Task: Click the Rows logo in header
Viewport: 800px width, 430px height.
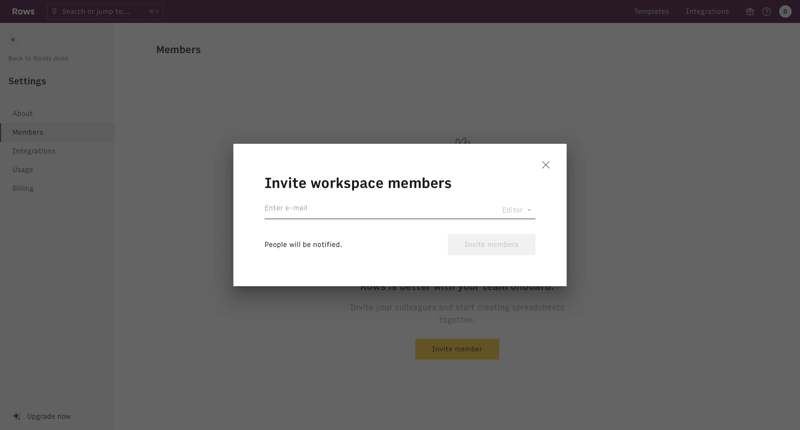Action: click(x=23, y=11)
